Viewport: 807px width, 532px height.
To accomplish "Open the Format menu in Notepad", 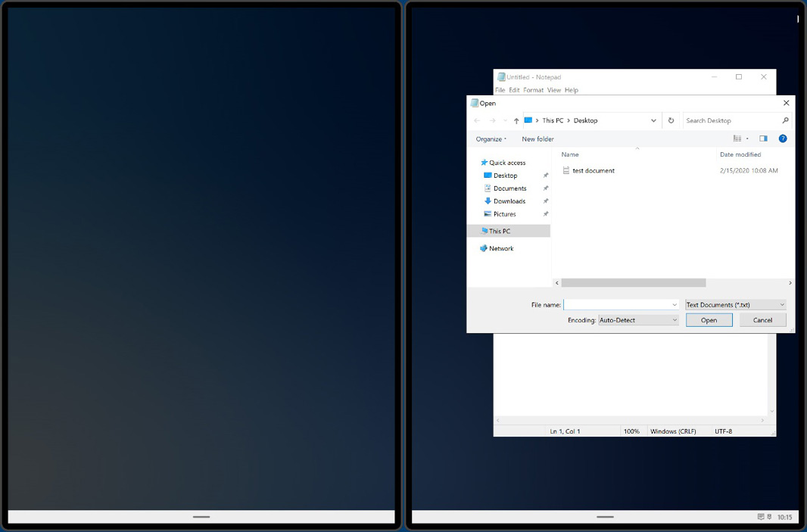I will pyautogui.click(x=533, y=90).
